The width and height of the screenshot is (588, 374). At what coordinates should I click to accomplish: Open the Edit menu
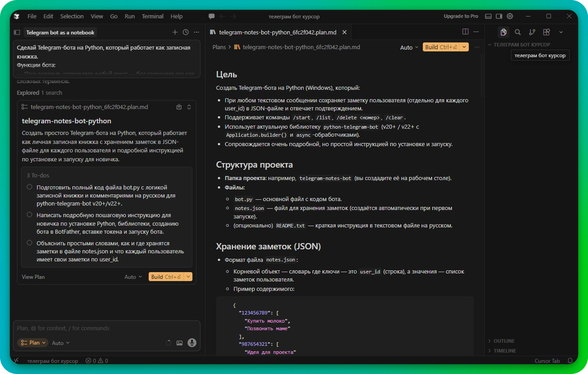click(48, 16)
